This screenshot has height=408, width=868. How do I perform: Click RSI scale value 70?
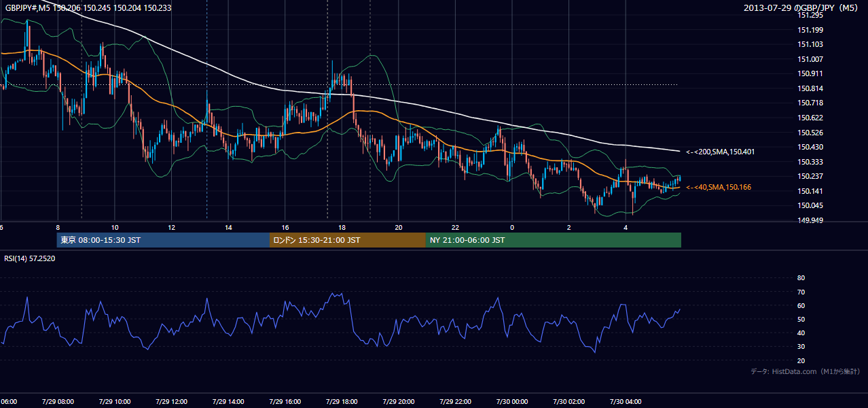coord(801,292)
